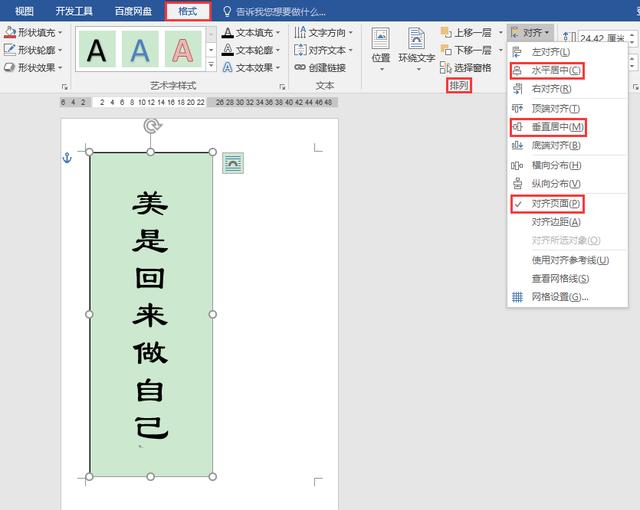Click 下移一层 send backward

click(x=468, y=50)
